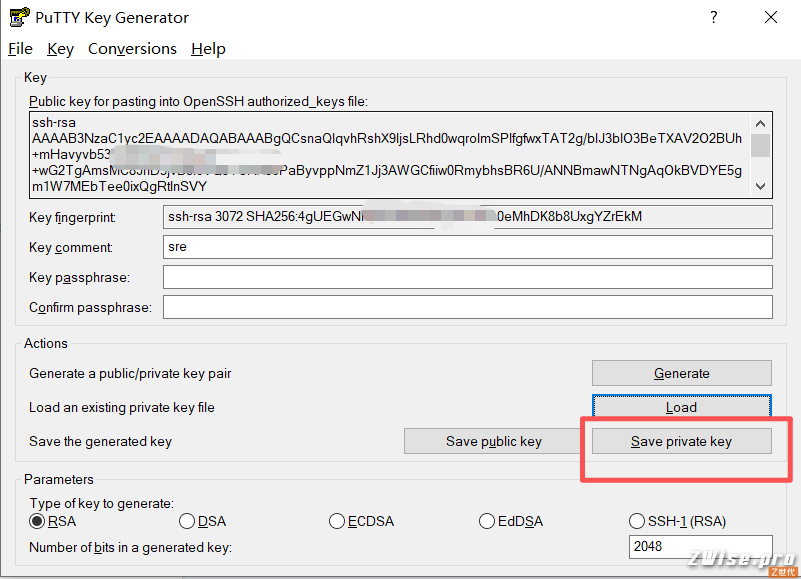The width and height of the screenshot is (801, 579).
Task: Open the File menu
Action: click(20, 49)
